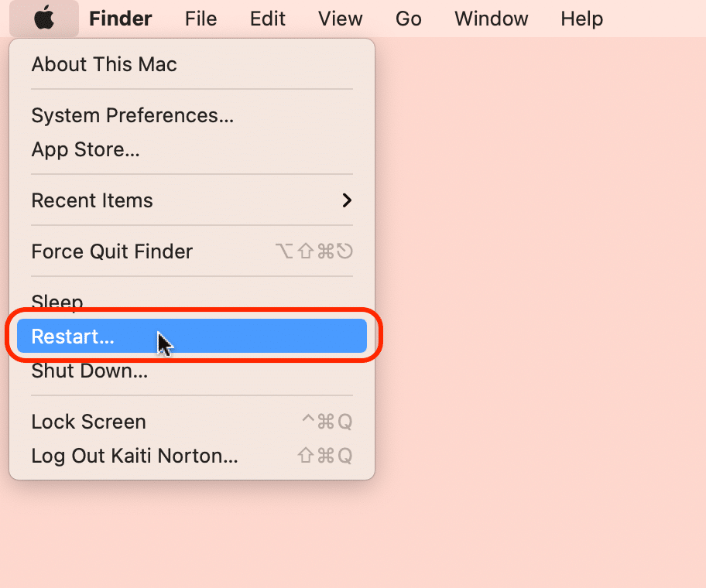Open the Window menu
Screen dimensions: 706x588
491,19
